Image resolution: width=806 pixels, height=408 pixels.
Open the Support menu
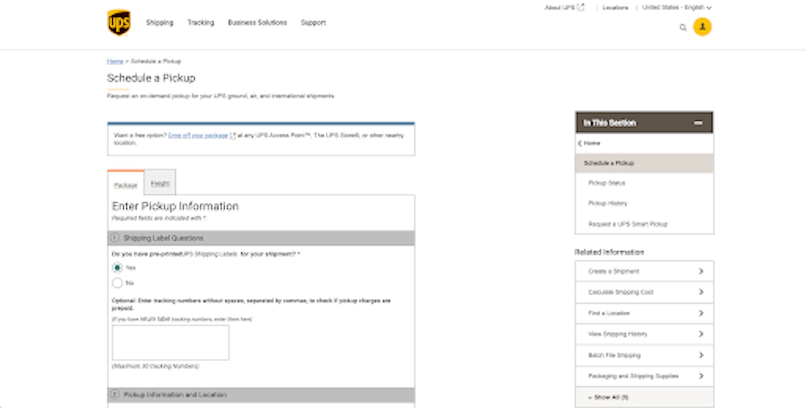(x=313, y=23)
